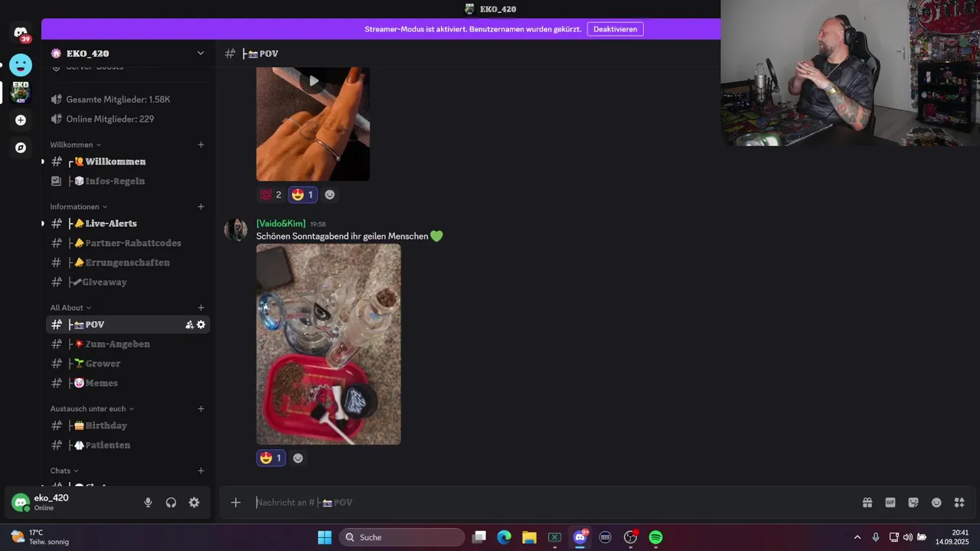
Task: Open Microsoft Edge from taskbar
Action: (x=504, y=537)
